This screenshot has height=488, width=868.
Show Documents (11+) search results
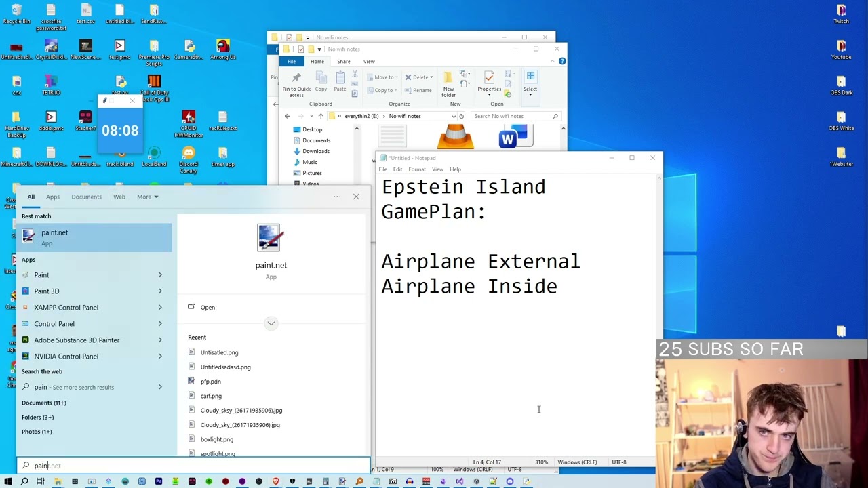(x=44, y=403)
